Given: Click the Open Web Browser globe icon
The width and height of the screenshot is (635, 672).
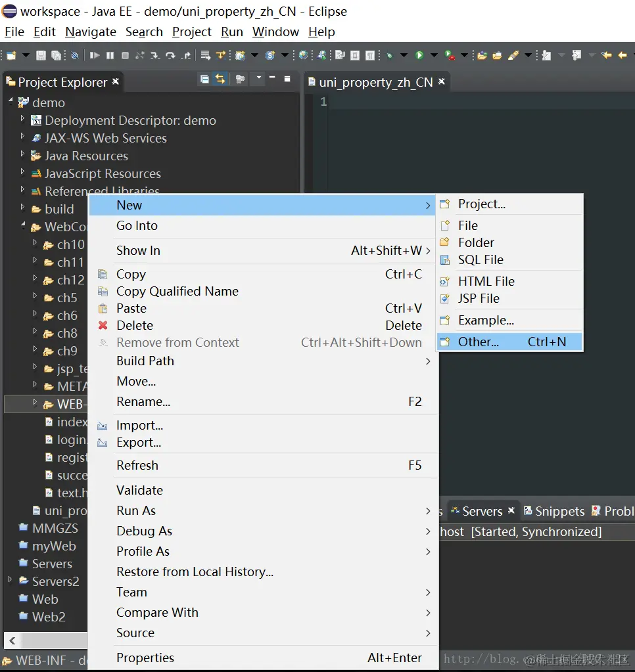Looking at the screenshot, I should coord(303,55).
